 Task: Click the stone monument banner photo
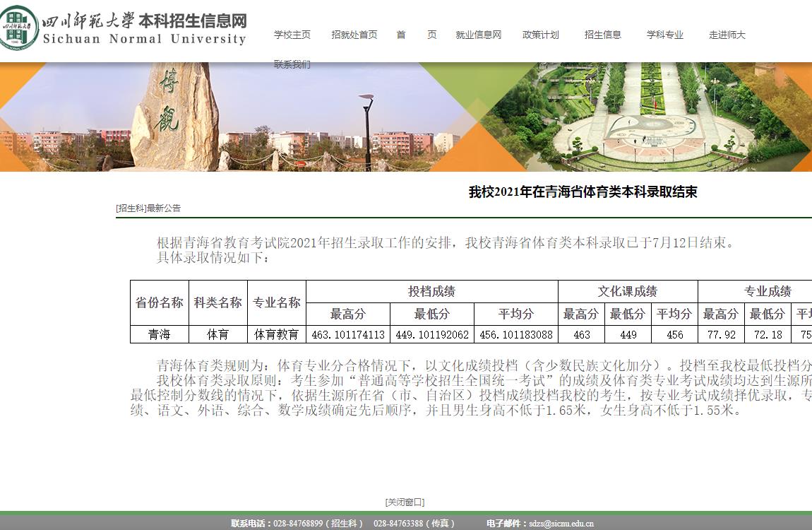coord(177,117)
